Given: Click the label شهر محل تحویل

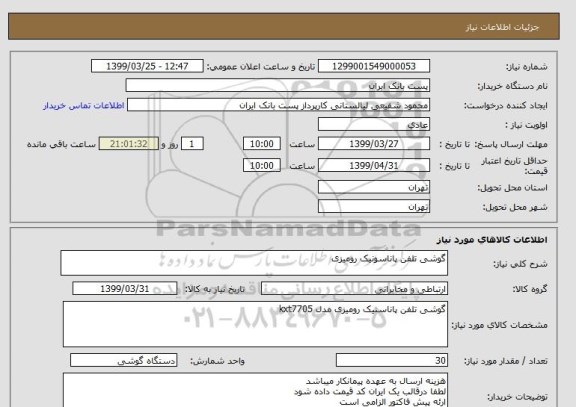Looking at the screenshot, I should 515,208.
